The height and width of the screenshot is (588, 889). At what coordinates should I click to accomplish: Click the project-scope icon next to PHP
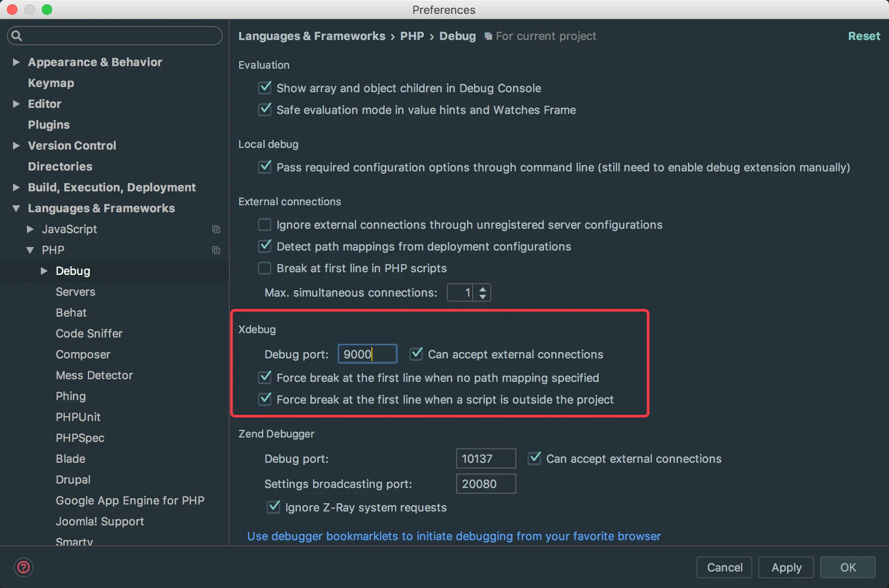pyautogui.click(x=216, y=250)
